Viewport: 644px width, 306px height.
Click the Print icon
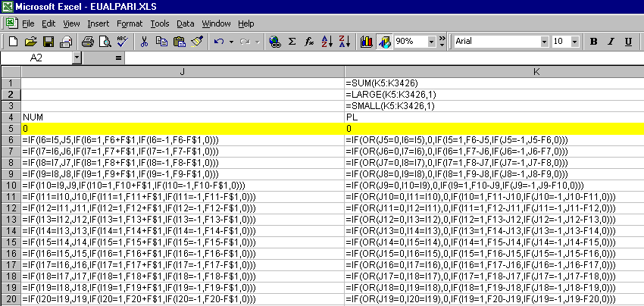[x=88, y=41]
